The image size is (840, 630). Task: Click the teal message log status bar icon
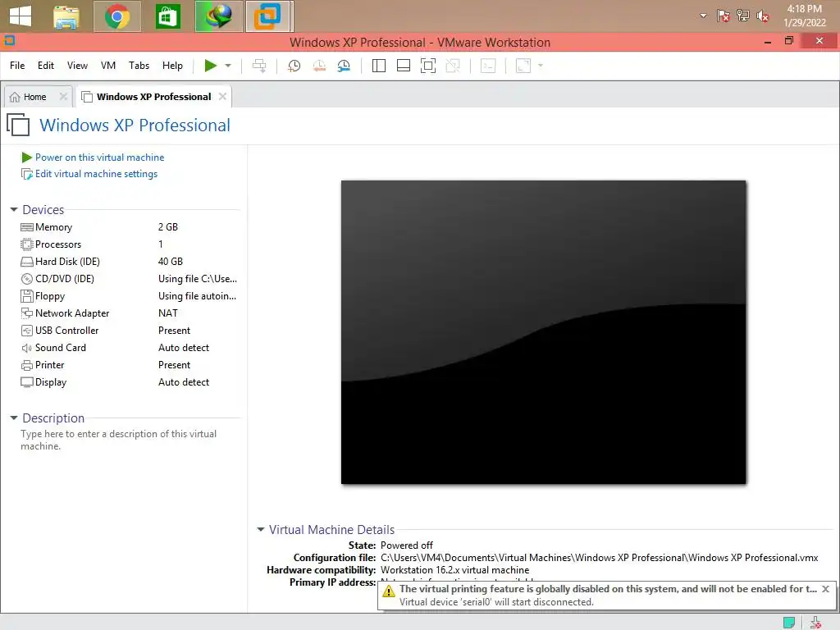(789, 622)
